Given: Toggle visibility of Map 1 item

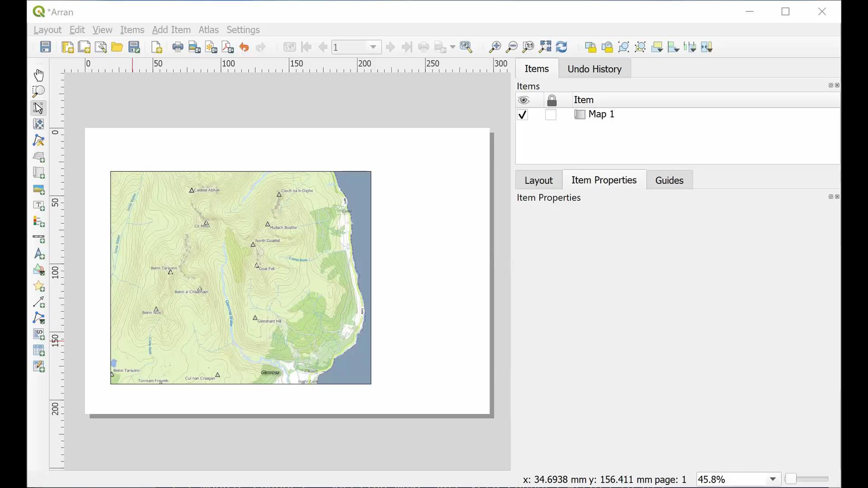Looking at the screenshot, I should click(523, 115).
